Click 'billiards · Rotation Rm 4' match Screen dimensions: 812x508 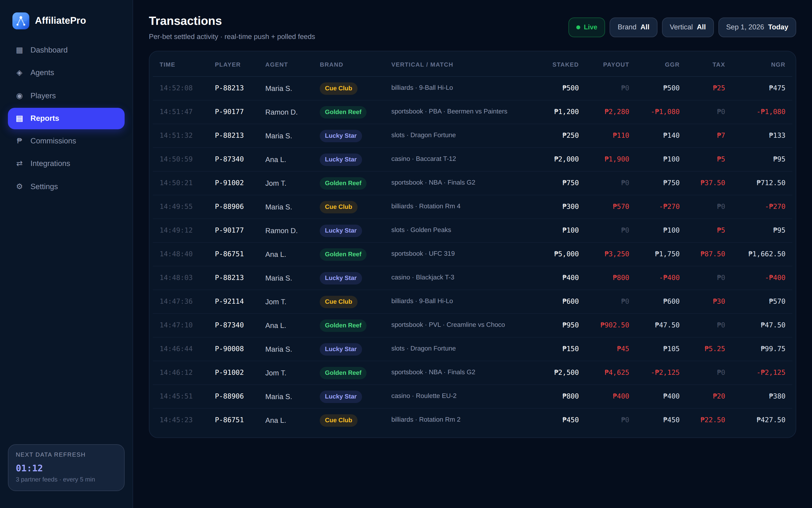425,206
